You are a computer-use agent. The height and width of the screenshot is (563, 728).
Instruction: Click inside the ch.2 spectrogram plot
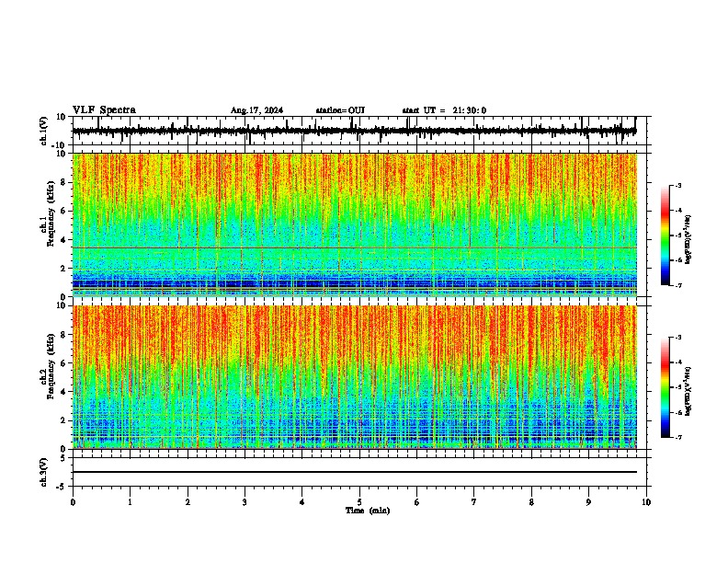(355, 377)
